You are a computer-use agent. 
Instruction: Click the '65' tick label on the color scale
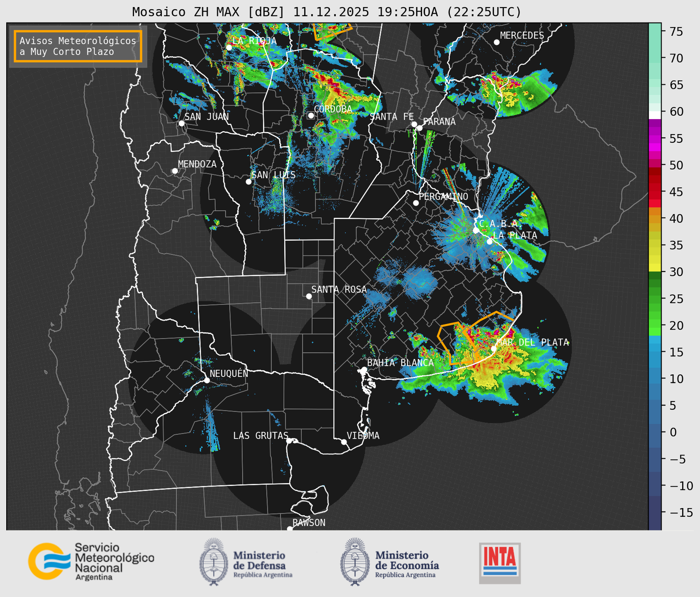point(676,85)
